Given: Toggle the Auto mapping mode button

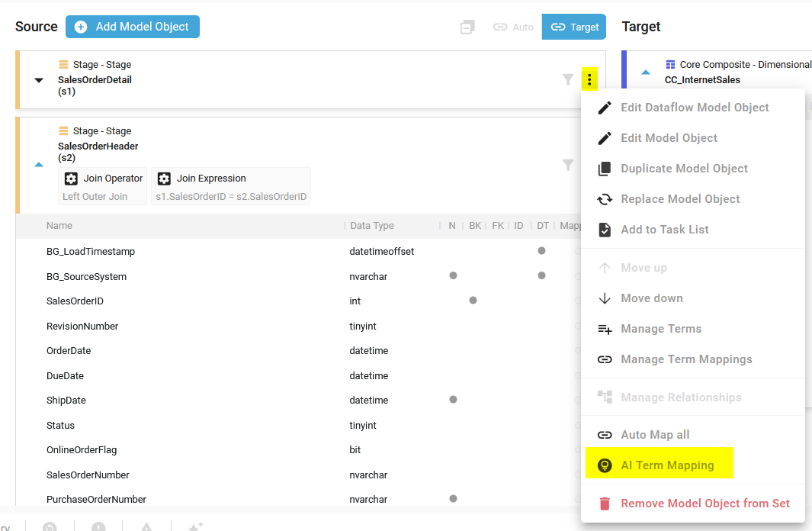Looking at the screenshot, I should (x=513, y=27).
